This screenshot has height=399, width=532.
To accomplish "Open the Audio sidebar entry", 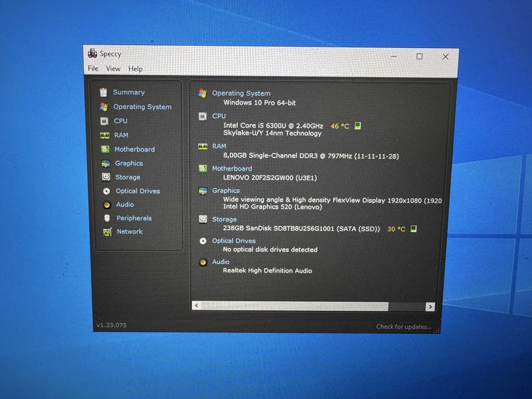I will click(x=125, y=205).
